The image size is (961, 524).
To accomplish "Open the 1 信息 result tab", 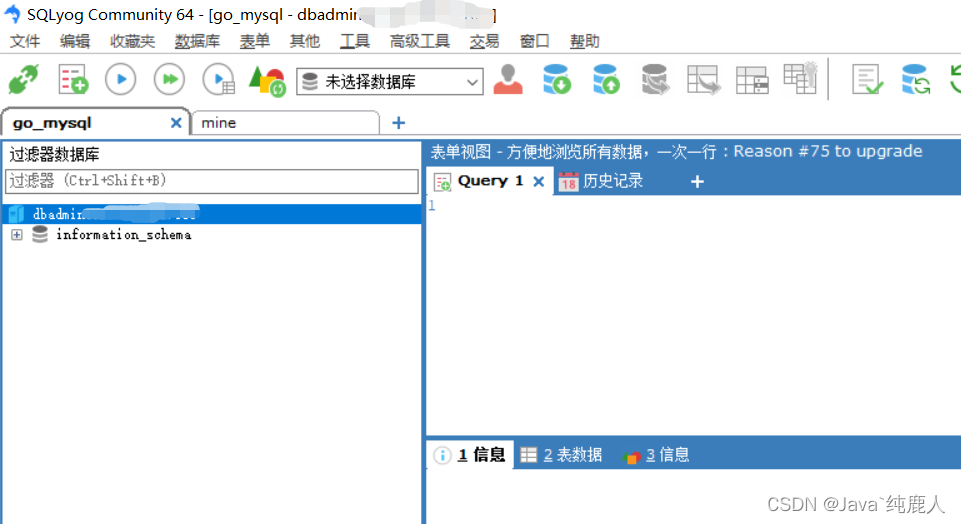I will pyautogui.click(x=469, y=455).
